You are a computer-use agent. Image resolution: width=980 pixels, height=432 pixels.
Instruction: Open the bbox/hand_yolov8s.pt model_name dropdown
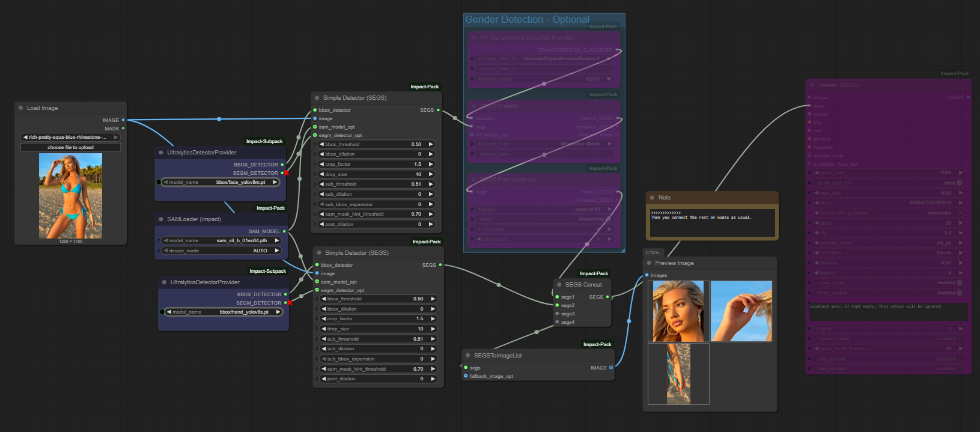click(224, 312)
